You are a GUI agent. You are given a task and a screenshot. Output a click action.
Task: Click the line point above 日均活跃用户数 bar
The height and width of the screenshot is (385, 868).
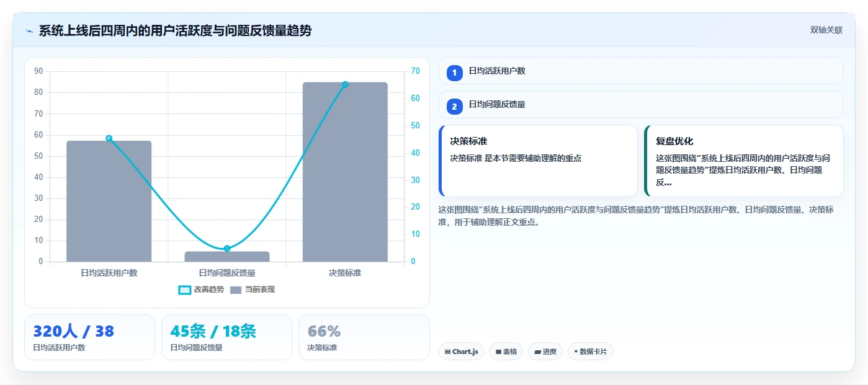pos(109,139)
